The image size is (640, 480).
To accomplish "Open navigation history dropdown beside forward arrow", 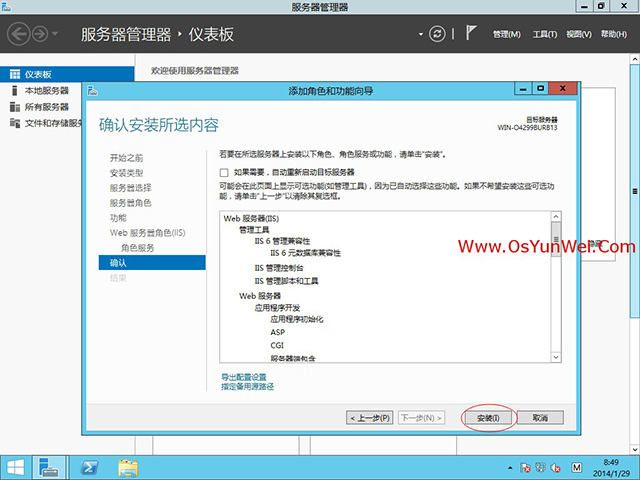I will [55, 34].
